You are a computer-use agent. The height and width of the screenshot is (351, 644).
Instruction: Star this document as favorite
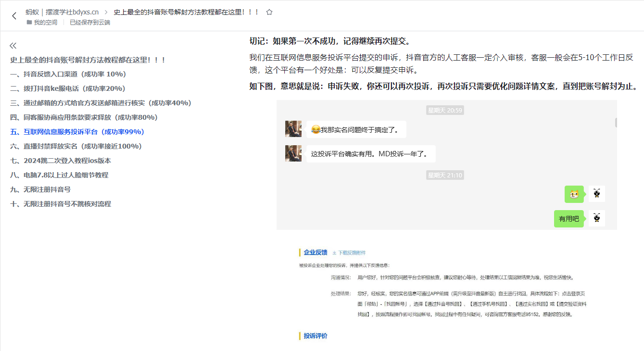point(269,12)
